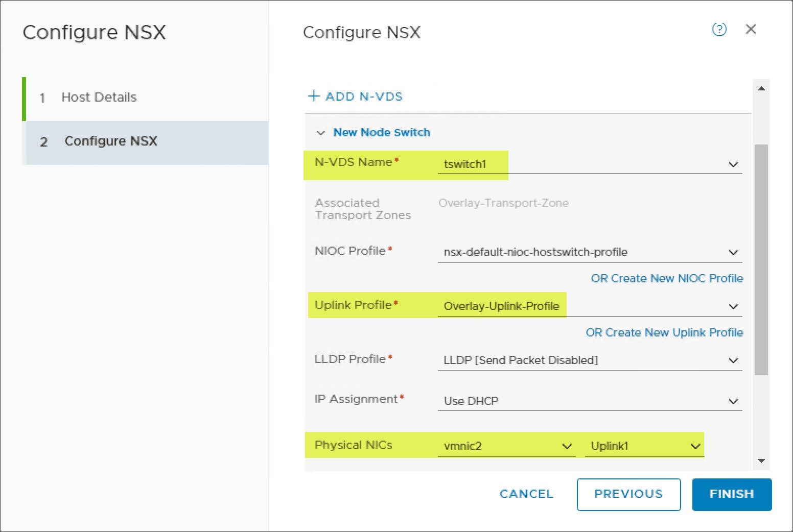Expand the NIOC Profile dropdown
Screen dimensions: 793x532
(733, 252)
